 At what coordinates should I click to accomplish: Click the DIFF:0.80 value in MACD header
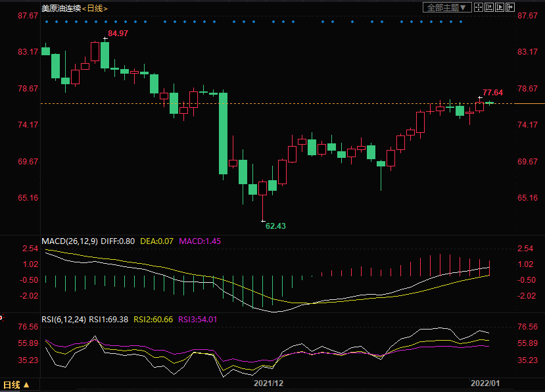point(118,241)
